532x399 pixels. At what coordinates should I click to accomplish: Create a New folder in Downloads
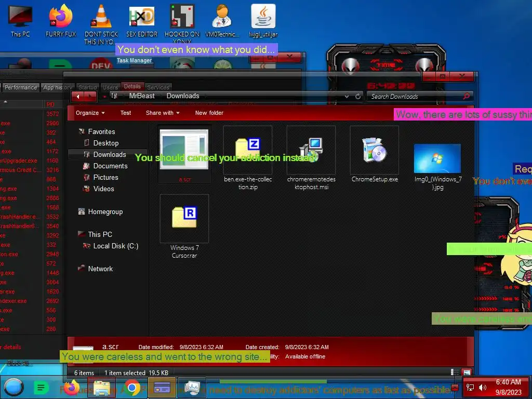tap(209, 113)
